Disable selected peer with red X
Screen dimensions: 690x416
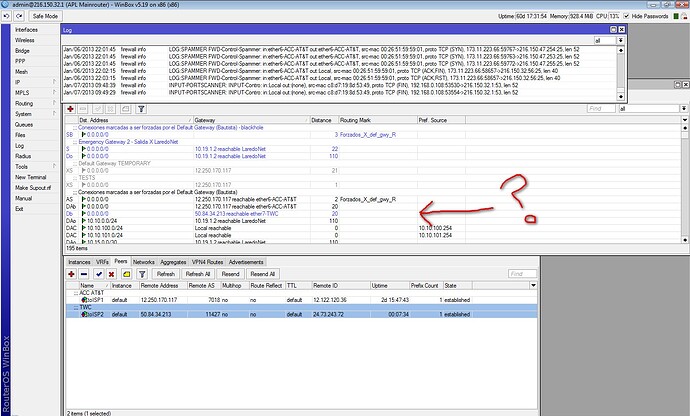point(112,274)
